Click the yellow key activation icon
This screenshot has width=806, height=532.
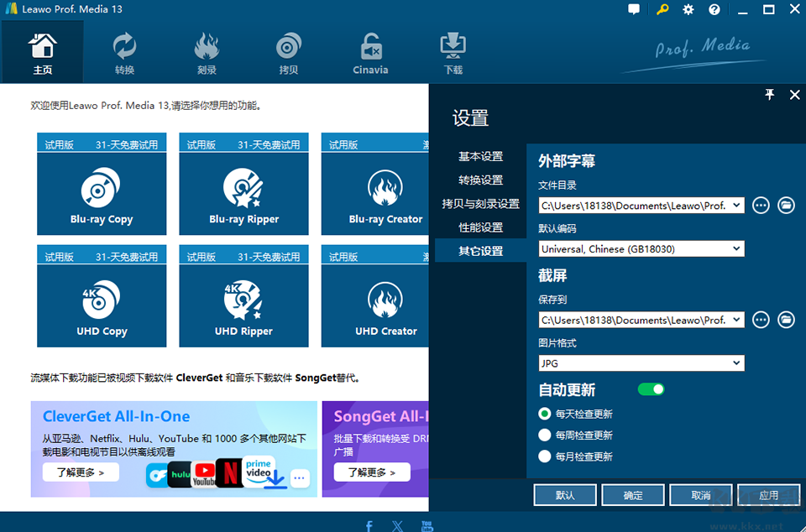[x=662, y=9]
